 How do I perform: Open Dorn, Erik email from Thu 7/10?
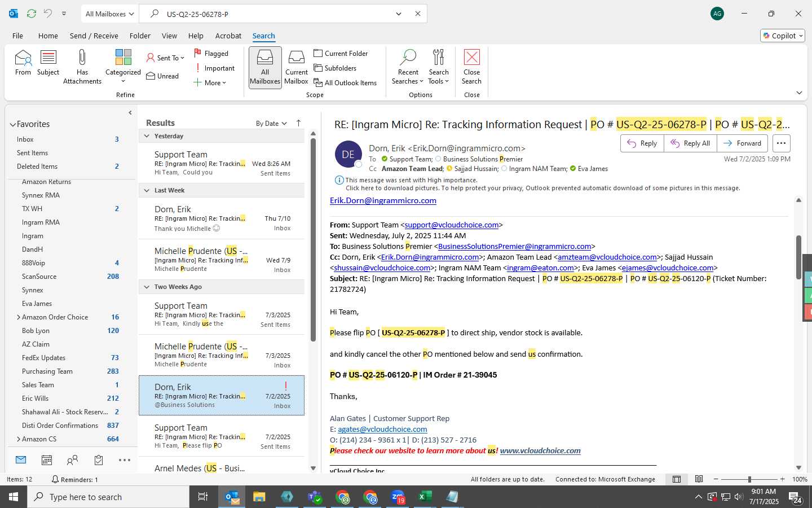(x=222, y=218)
